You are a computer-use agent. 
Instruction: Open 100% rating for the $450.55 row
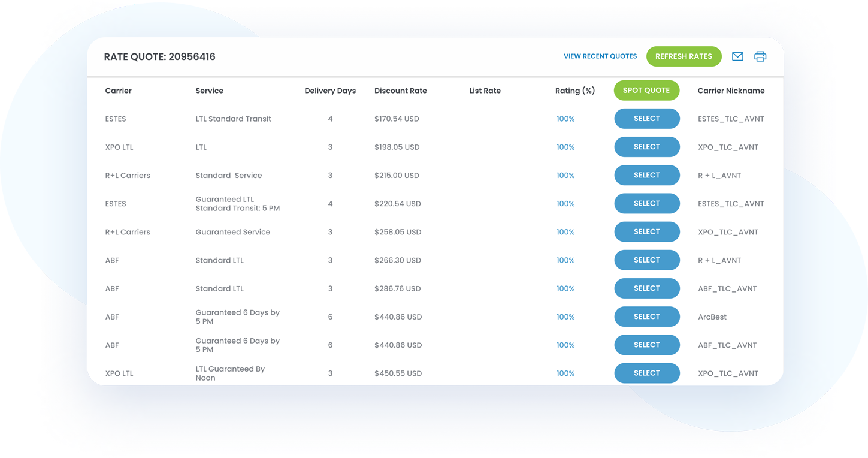tap(565, 373)
